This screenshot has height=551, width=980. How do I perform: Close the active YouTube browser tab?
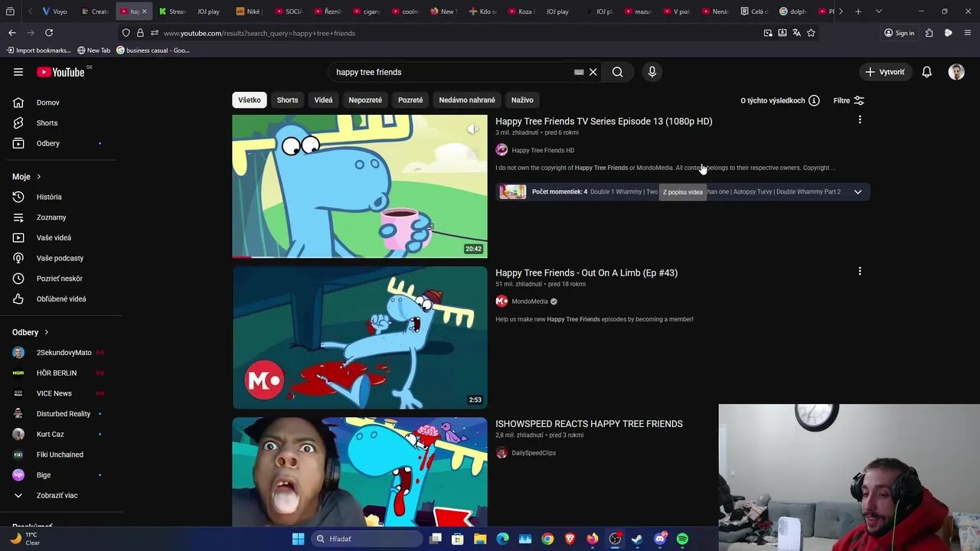point(144,11)
